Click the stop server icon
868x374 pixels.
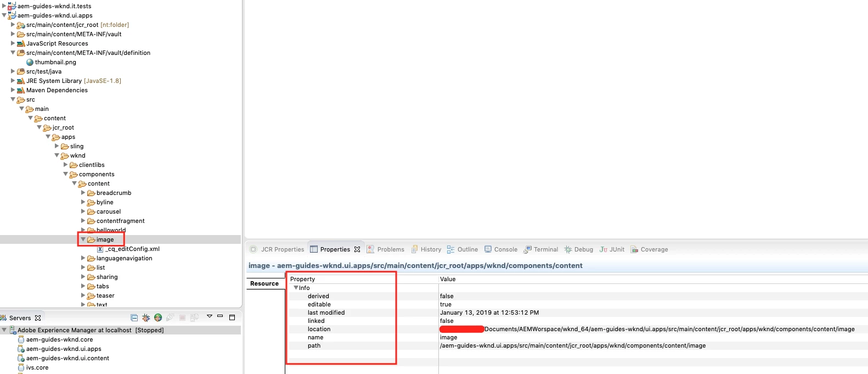(182, 317)
